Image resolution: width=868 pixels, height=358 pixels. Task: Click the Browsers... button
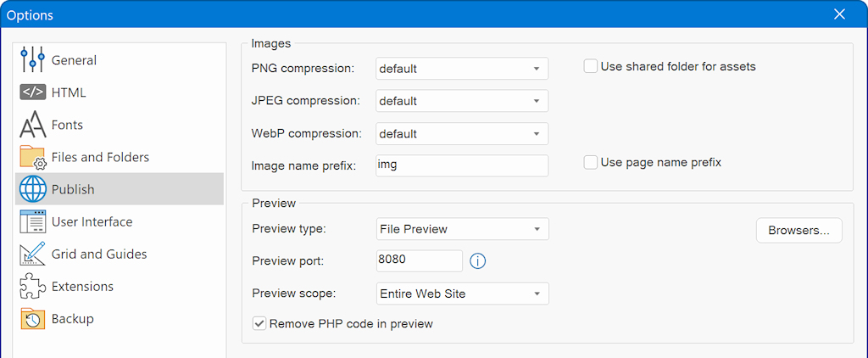[x=798, y=231]
